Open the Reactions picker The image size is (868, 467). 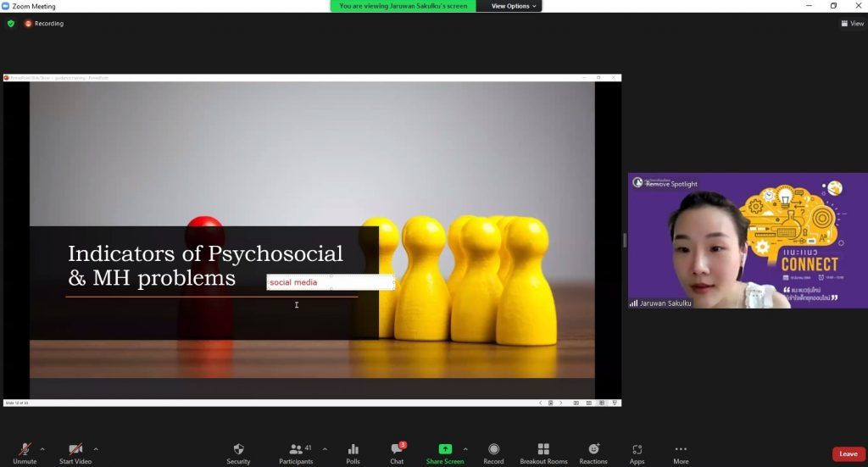pyautogui.click(x=593, y=453)
